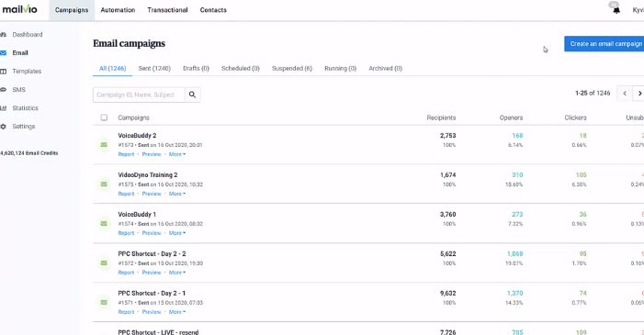Screen dimensions: 644x335
Task: Open the Campaigns top menu
Action: (x=72, y=10)
